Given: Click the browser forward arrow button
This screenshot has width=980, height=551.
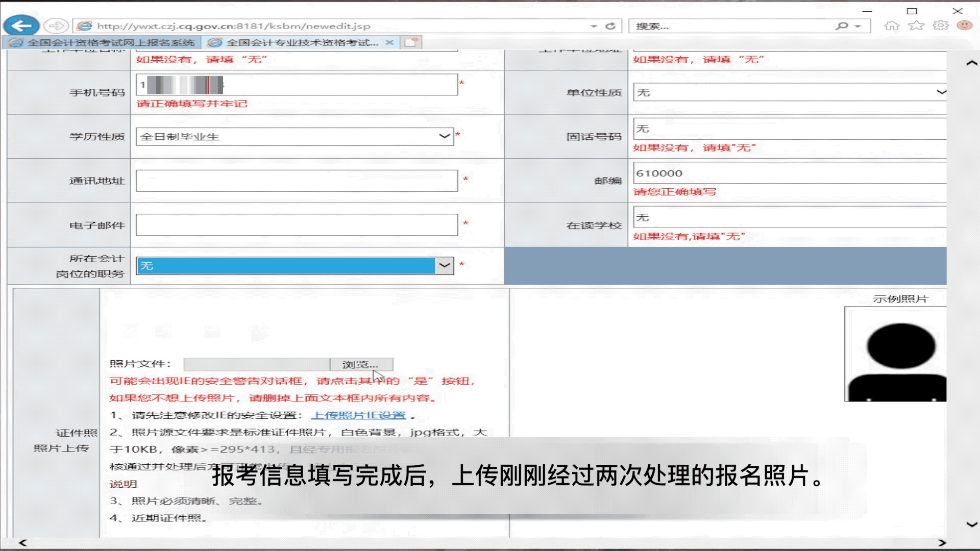Looking at the screenshot, I should pyautogui.click(x=56, y=26).
